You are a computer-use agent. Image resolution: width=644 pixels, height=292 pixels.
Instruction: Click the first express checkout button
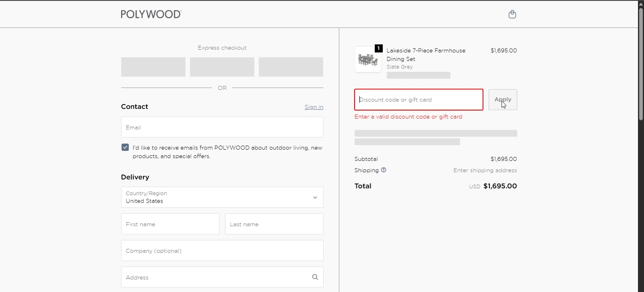point(153,67)
